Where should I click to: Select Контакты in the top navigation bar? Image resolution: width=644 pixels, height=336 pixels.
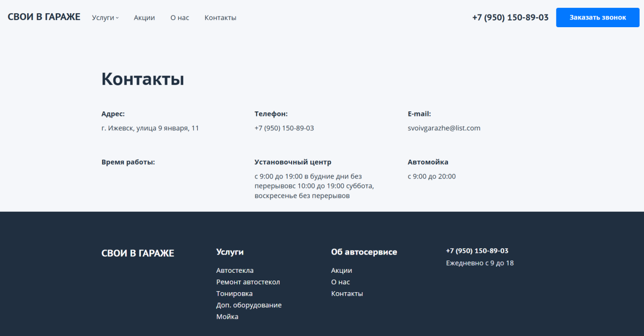(x=220, y=18)
